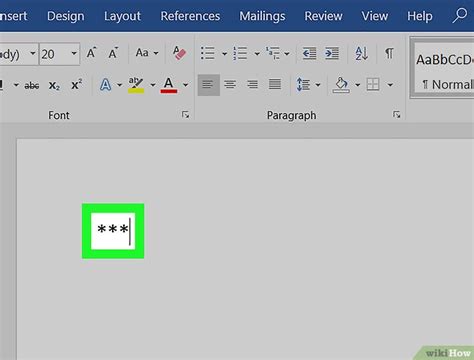Expand the line spacing options

(318, 85)
